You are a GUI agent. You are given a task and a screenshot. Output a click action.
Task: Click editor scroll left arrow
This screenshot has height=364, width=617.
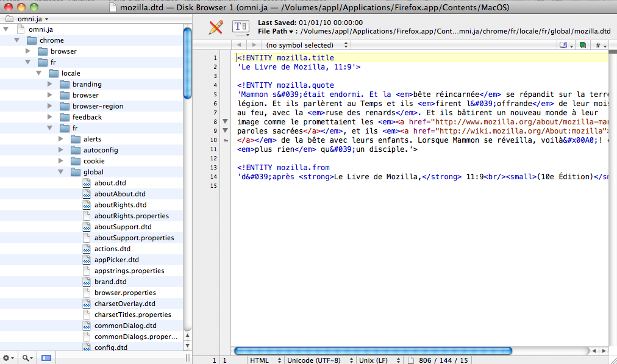point(594,351)
